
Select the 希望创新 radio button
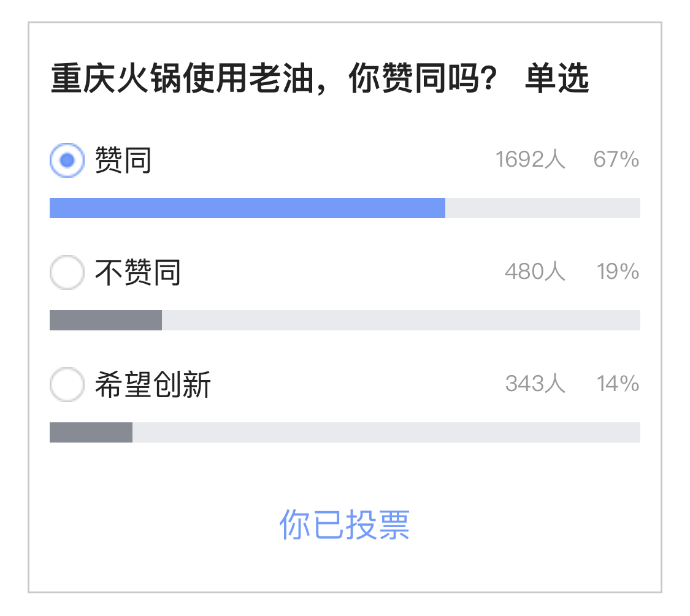[66, 385]
